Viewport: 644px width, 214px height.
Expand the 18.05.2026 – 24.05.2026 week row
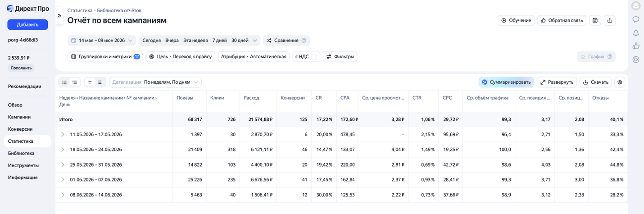(x=63, y=150)
